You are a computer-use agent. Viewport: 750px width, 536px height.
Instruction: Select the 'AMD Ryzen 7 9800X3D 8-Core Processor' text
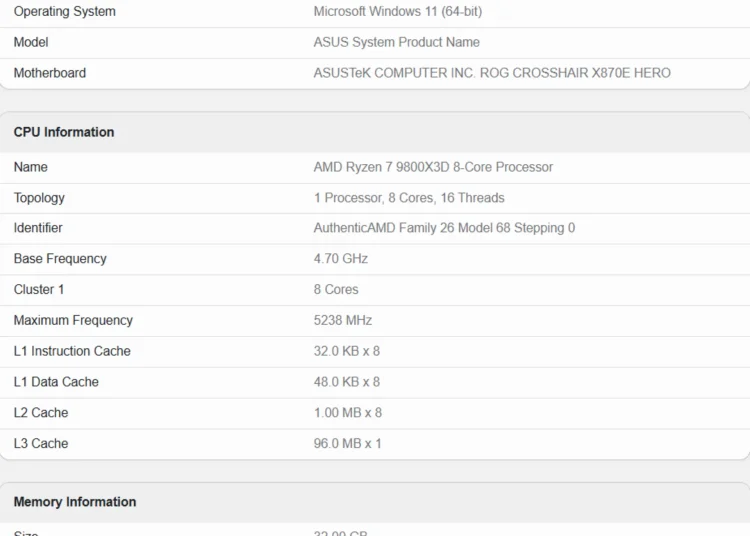(x=433, y=167)
